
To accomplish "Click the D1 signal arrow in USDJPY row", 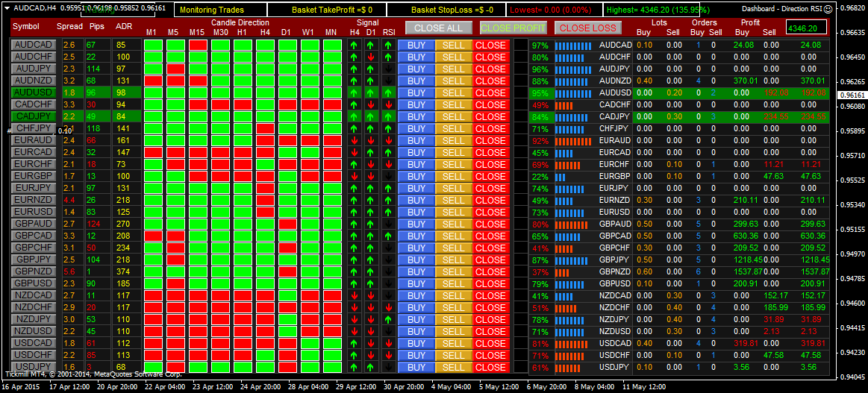I will point(372,367).
